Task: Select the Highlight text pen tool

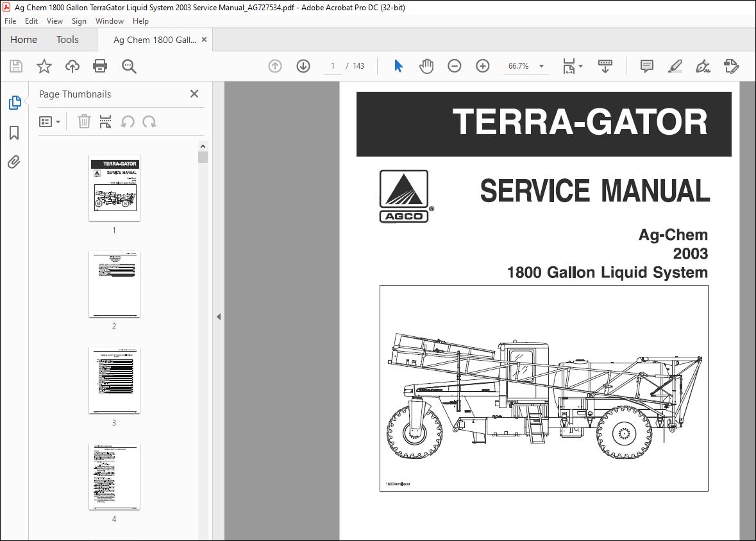Action: [675, 66]
